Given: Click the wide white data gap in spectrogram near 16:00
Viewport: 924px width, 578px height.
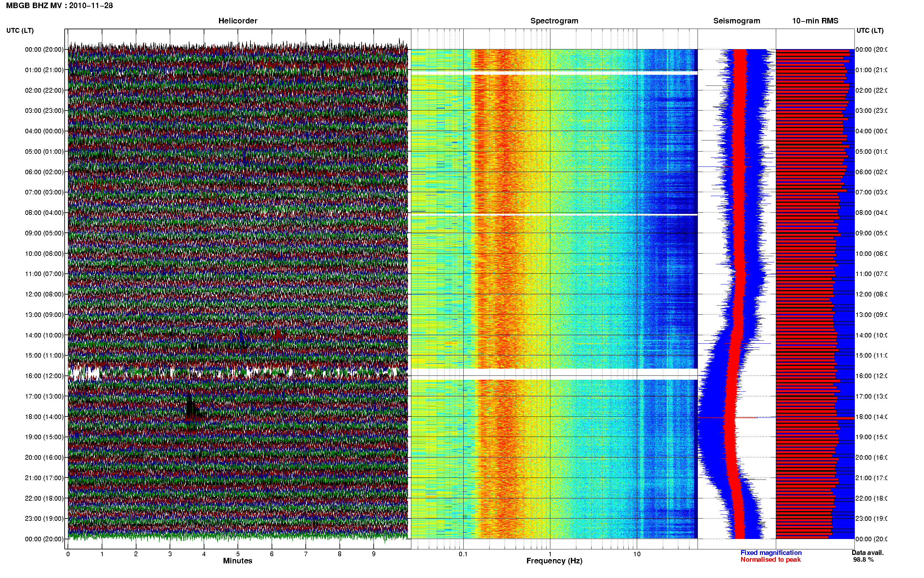Looking at the screenshot, I should [x=554, y=374].
